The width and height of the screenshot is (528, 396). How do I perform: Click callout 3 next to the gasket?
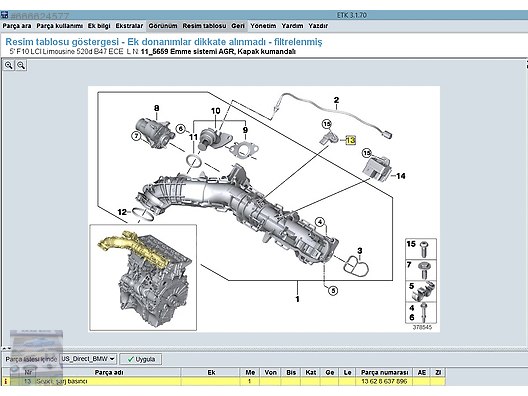pos(360,251)
